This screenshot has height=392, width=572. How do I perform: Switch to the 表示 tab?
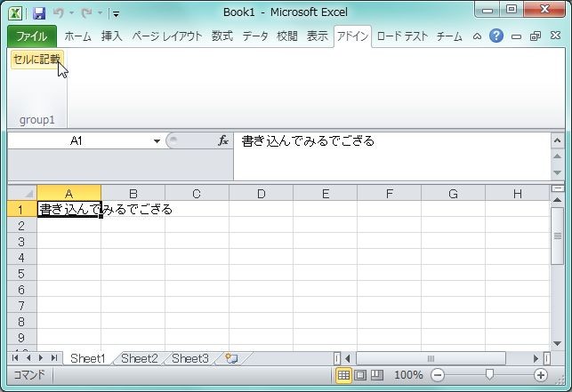317,36
